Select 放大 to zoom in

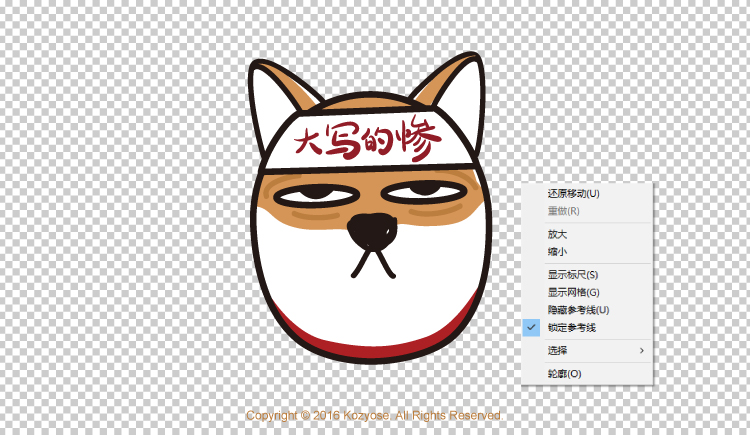coord(587,234)
